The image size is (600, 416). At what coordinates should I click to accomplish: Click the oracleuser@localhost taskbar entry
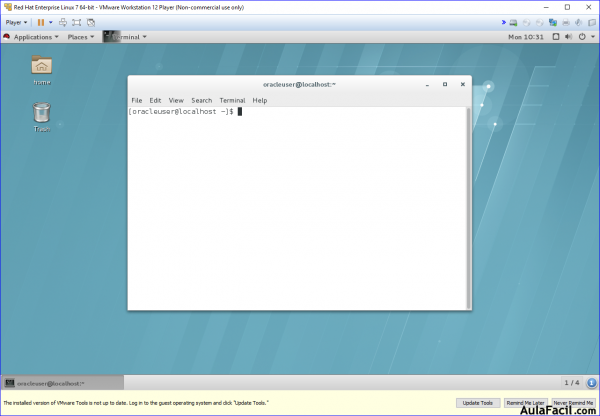coord(62,383)
